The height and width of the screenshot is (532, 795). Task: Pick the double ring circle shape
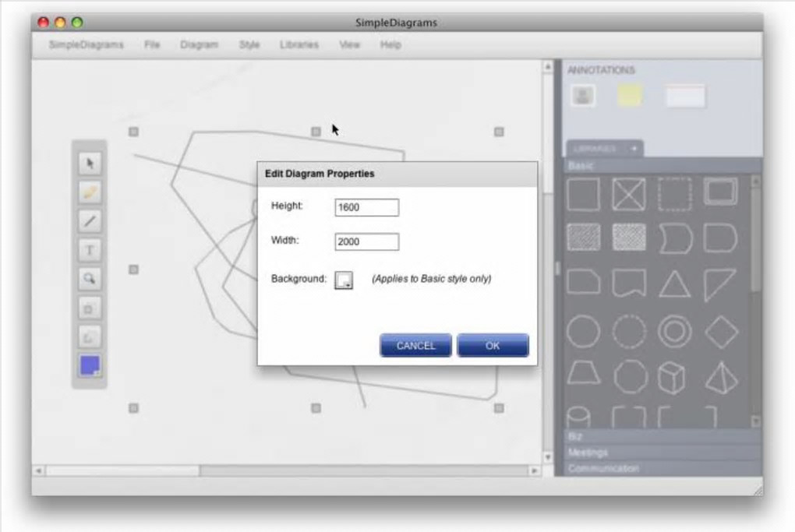[x=675, y=331]
